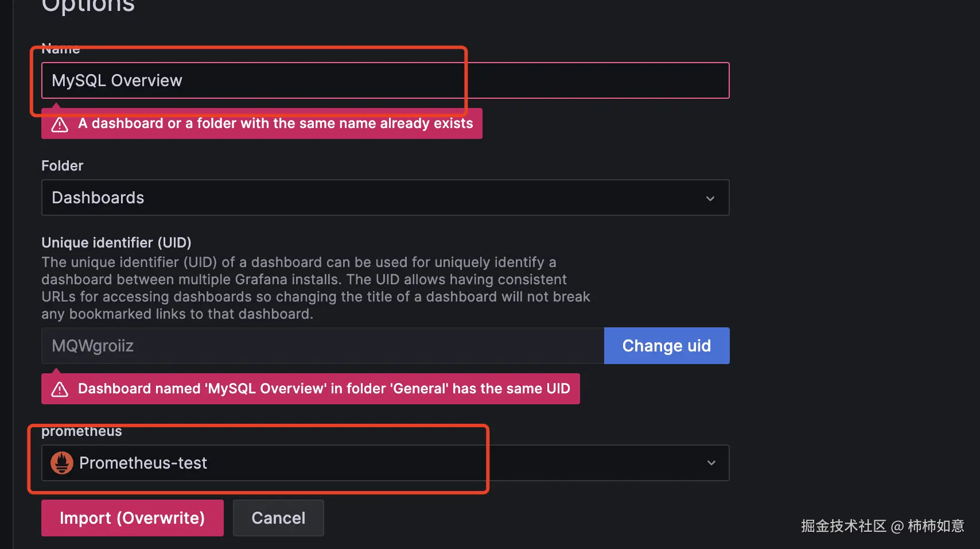Click the chevron on the Folder selector

(x=710, y=198)
